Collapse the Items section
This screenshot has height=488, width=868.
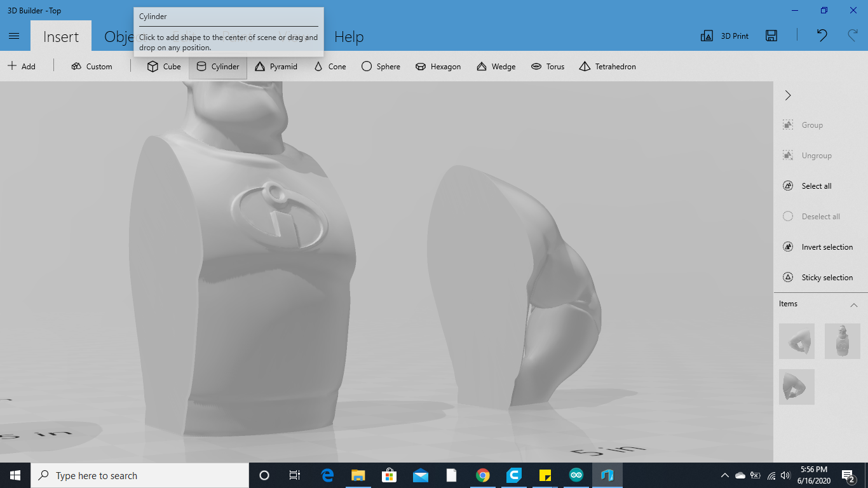click(x=854, y=304)
